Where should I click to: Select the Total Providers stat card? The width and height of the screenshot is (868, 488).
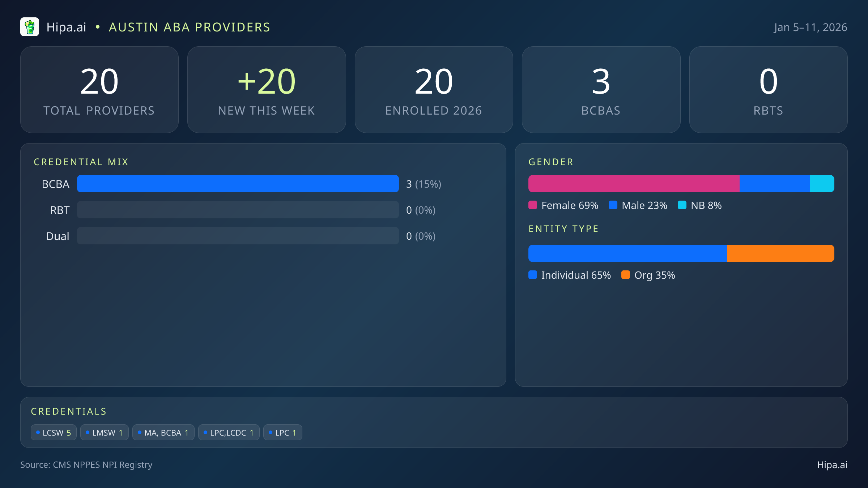tap(99, 89)
